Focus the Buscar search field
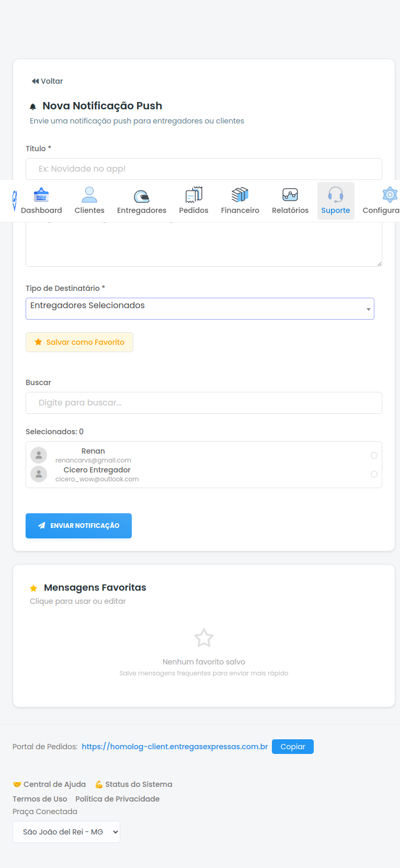This screenshot has height=868, width=400. coord(204,403)
